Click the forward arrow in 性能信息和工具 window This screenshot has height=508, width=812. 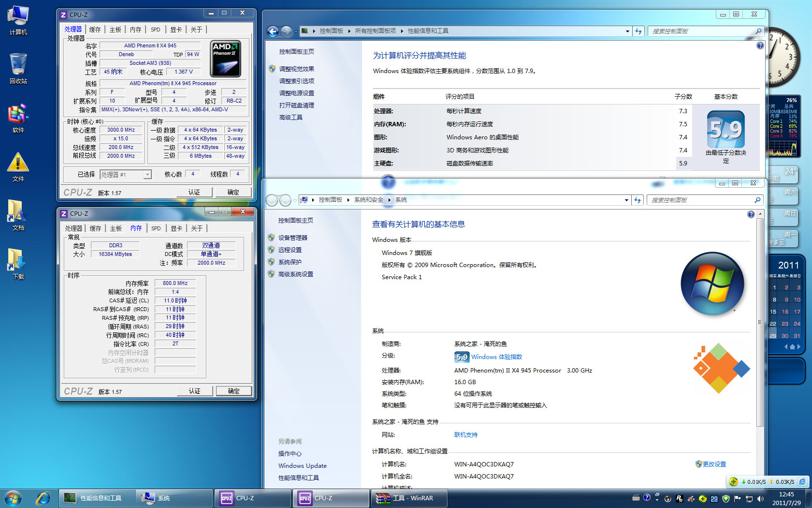pos(286,31)
